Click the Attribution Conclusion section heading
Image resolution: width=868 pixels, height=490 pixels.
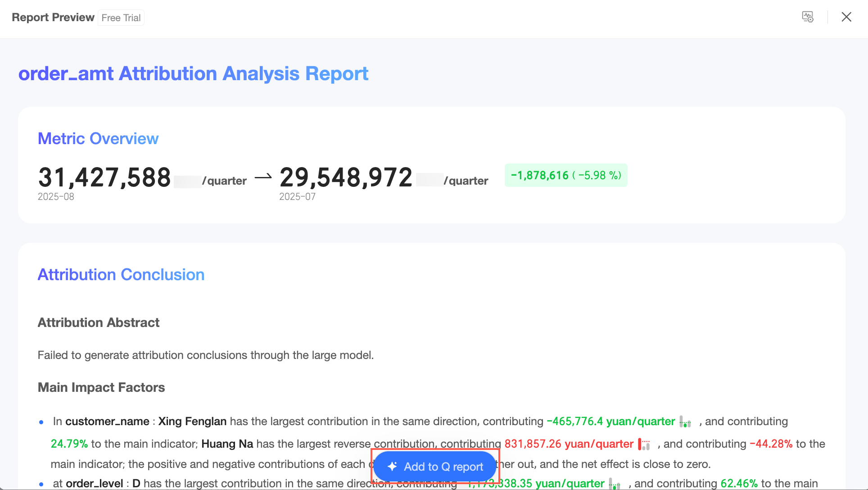121,275
